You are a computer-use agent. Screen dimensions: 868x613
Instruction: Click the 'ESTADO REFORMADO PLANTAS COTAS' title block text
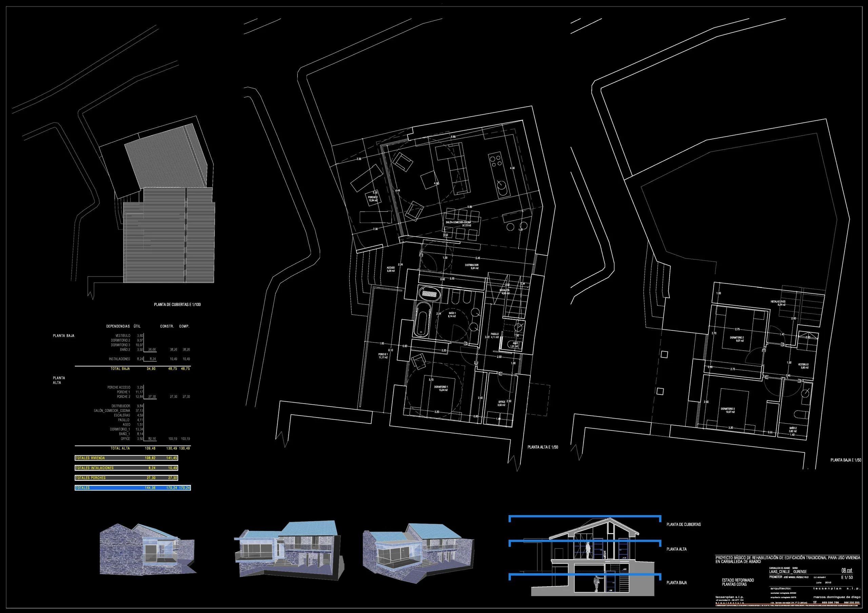(x=737, y=582)
